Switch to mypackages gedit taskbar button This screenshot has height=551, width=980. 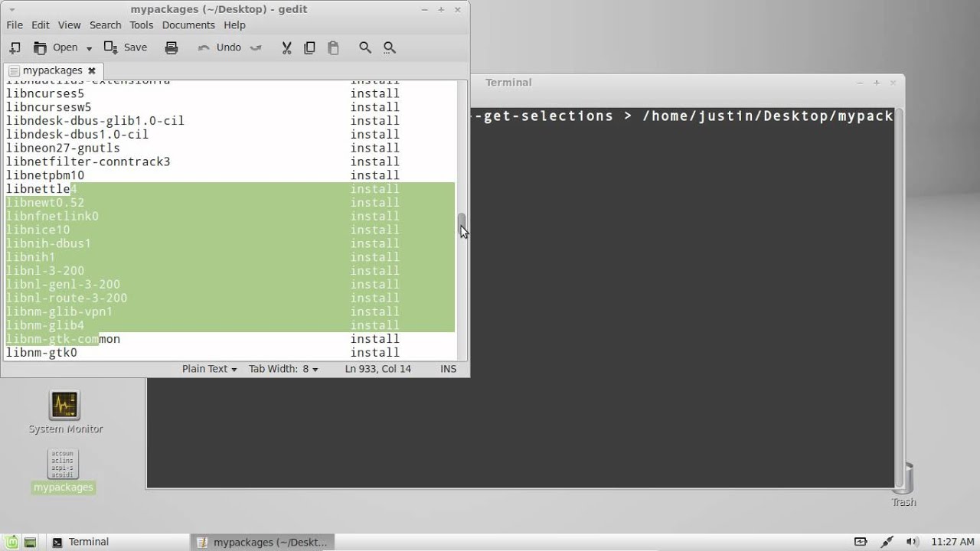264,542
